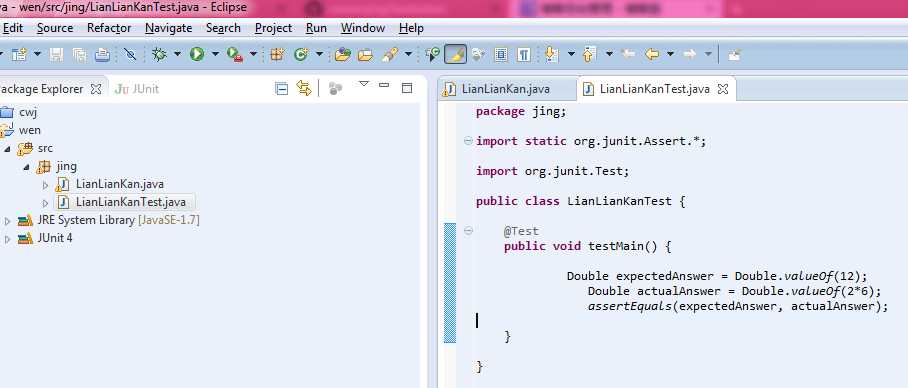Click the New wizard toolbar icon
Screen dimensions: 908x388
click(19, 54)
